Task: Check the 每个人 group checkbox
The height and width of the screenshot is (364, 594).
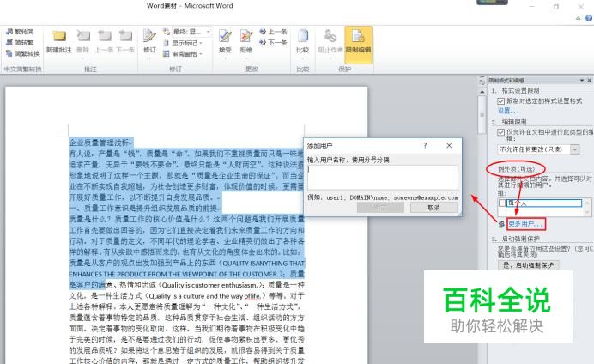Action: 502,203
